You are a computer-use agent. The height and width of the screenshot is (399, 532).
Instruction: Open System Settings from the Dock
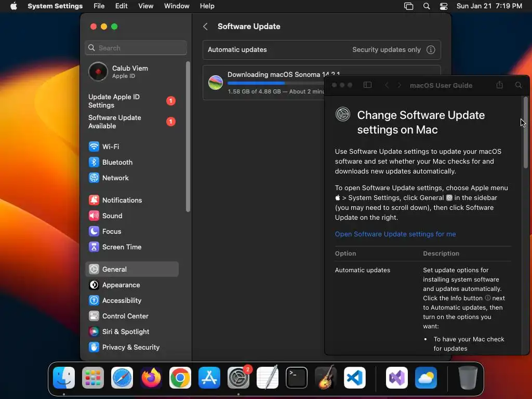pyautogui.click(x=238, y=378)
